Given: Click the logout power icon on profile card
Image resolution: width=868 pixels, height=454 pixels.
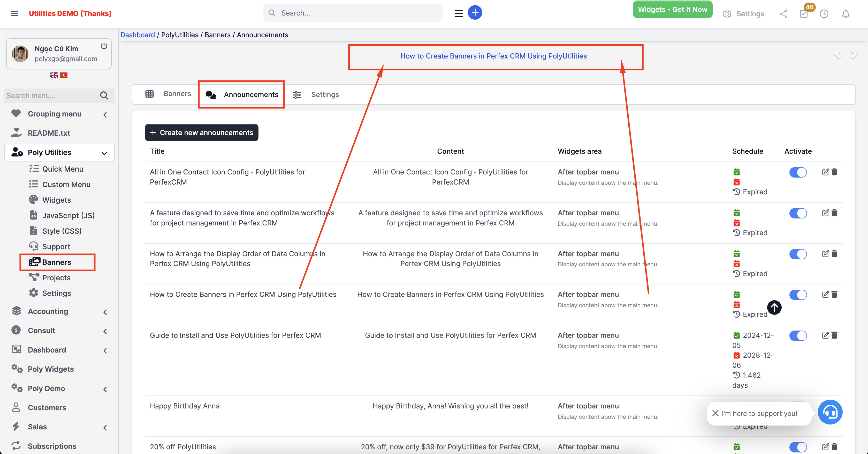Looking at the screenshot, I should pos(104,46).
